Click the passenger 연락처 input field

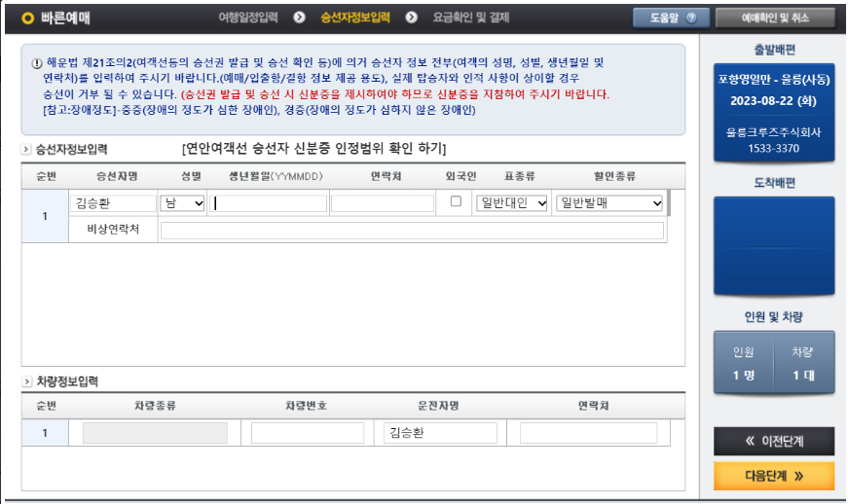(x=383, y=203)
